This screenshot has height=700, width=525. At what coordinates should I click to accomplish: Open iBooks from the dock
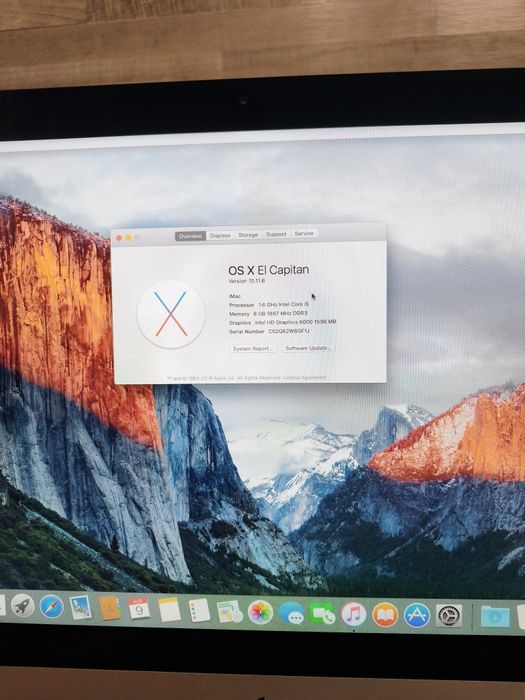pyautogui.click(x=385, y=615)
